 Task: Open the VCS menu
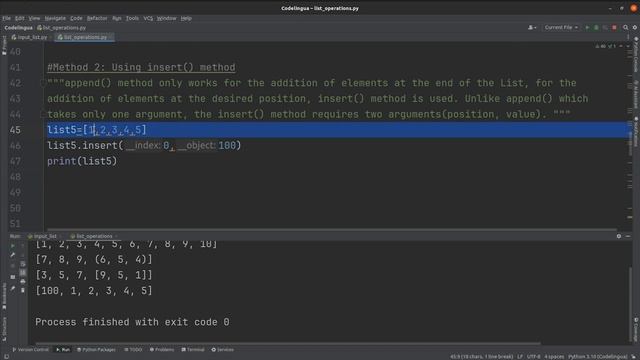148,18
